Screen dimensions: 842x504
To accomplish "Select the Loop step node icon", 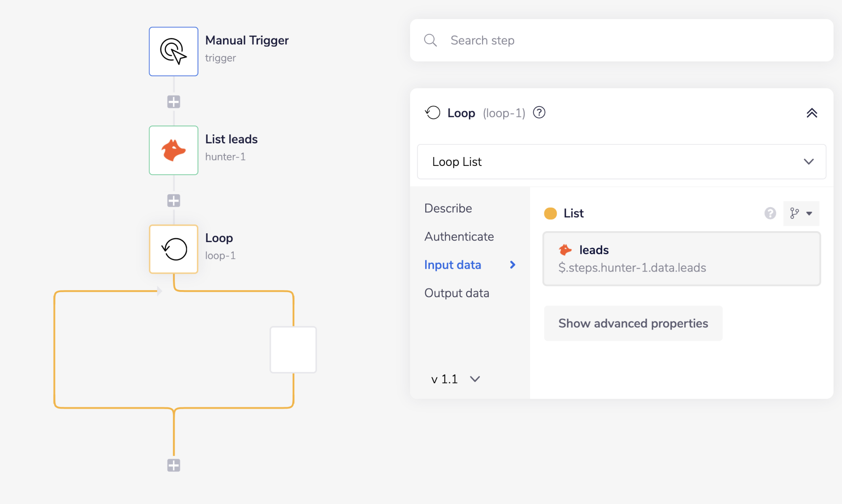I will tap(173, 249).
